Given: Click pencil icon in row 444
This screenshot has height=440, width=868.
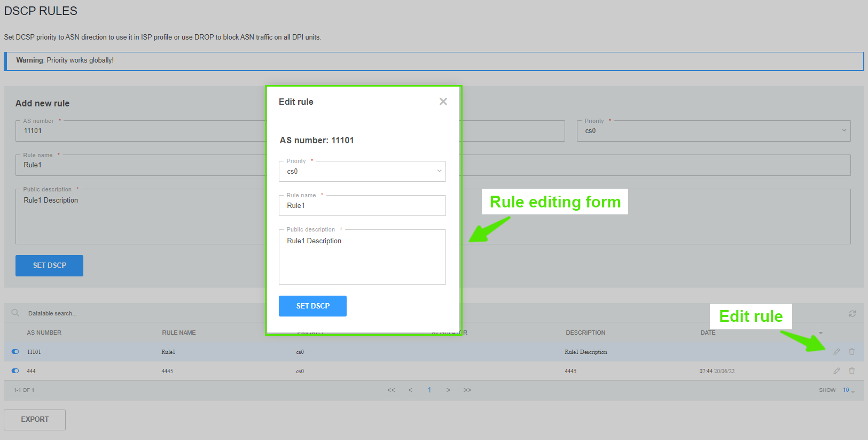Looking at the screenshot, I should 836,371.
